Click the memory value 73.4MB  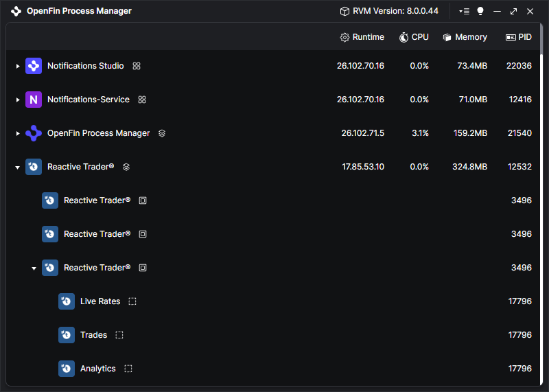pos(472,66)
